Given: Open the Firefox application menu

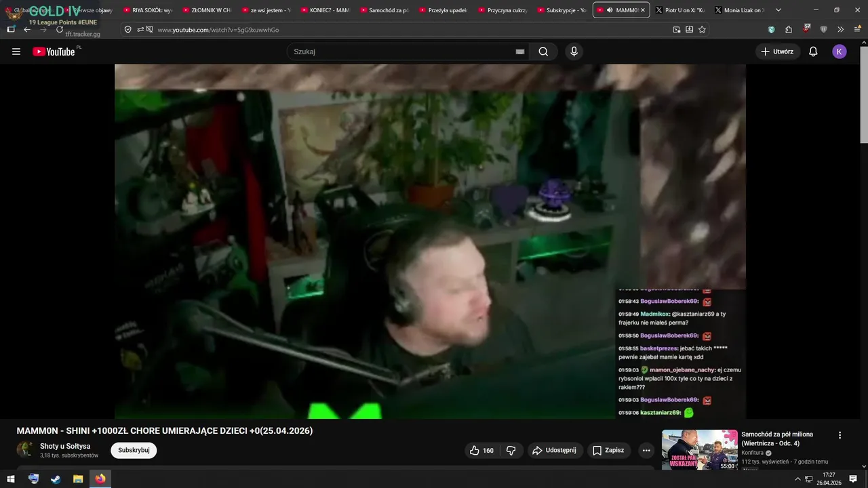Looking at the screenshot, I should (858, 30).
